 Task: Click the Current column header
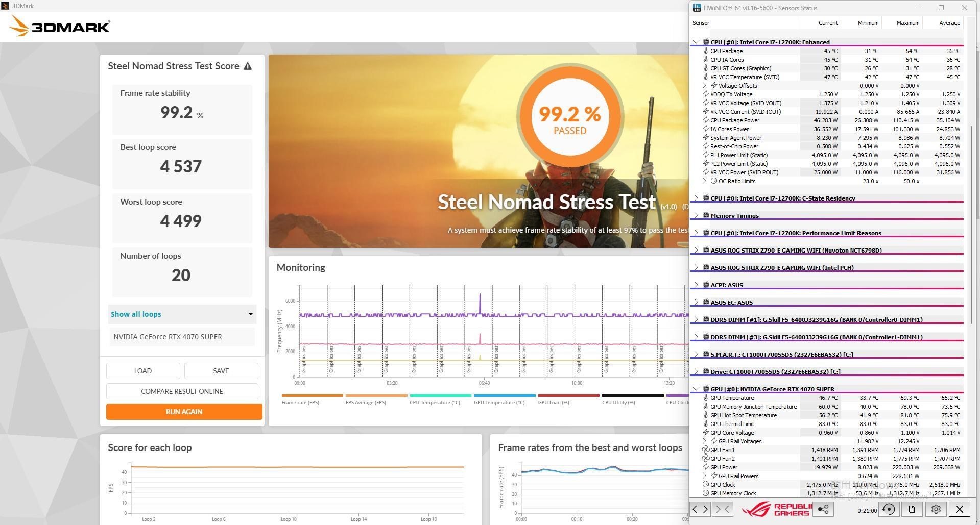(820, 23)
